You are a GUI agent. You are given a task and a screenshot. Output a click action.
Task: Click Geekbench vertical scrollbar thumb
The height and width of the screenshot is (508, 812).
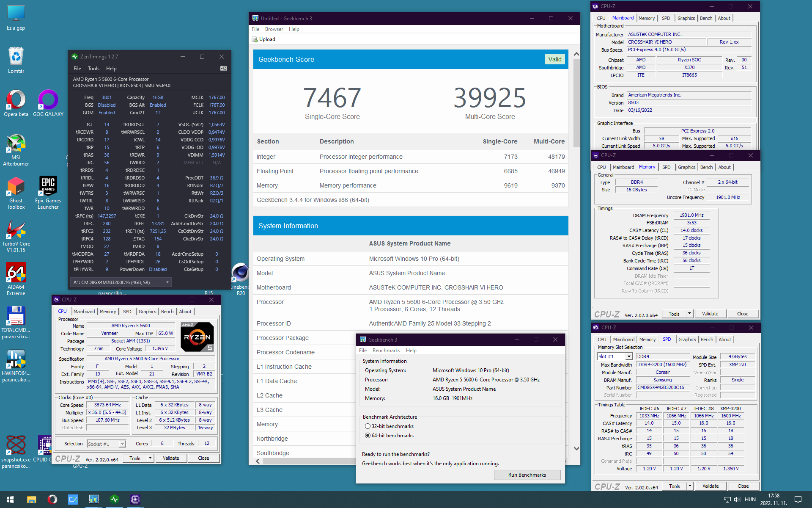click(576, 103)
